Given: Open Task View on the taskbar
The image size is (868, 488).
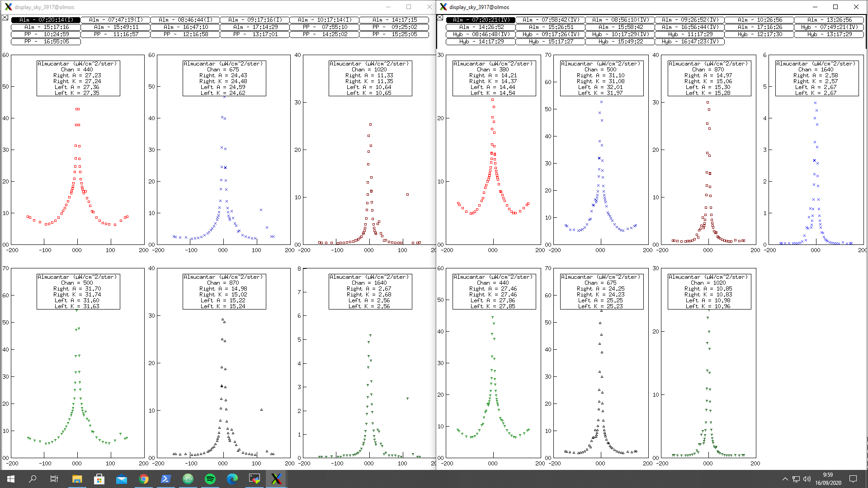Looking at the screenshot, I should click(54, 479).
